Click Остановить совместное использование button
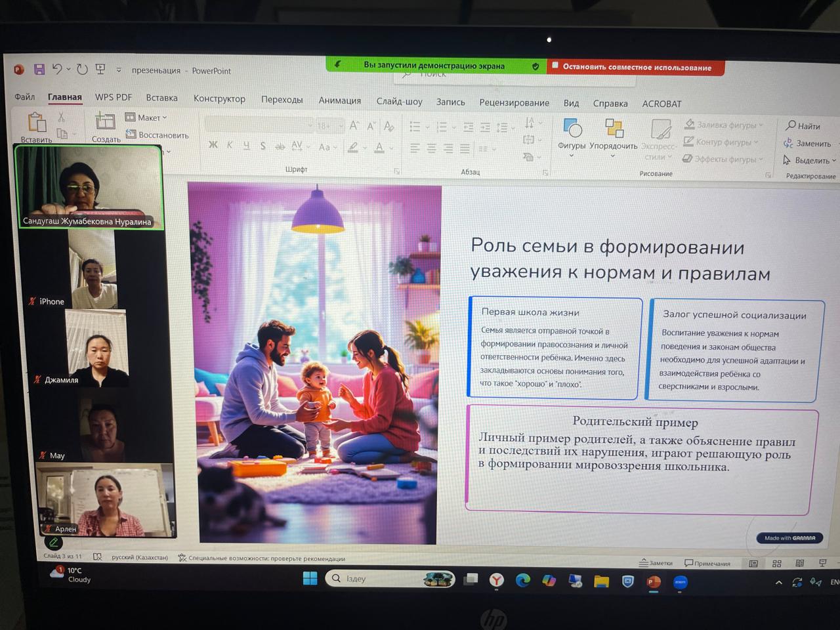 coord(636,67)
